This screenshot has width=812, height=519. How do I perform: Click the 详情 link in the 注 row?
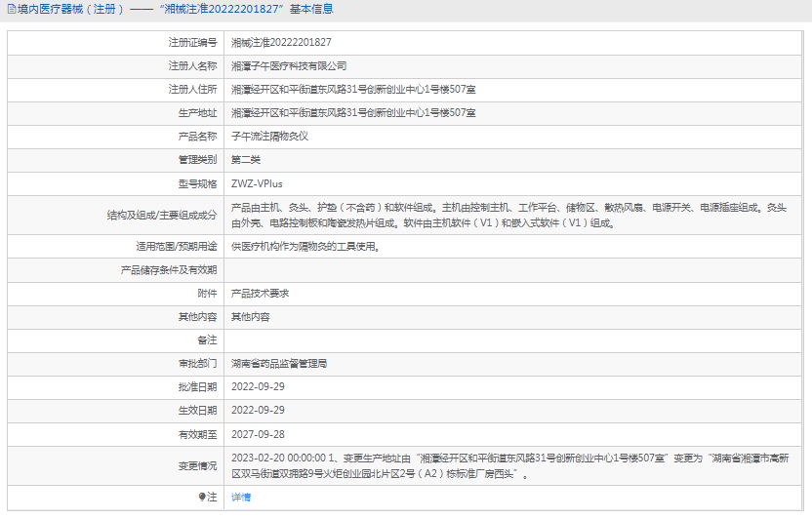click(x=241, y=498)
